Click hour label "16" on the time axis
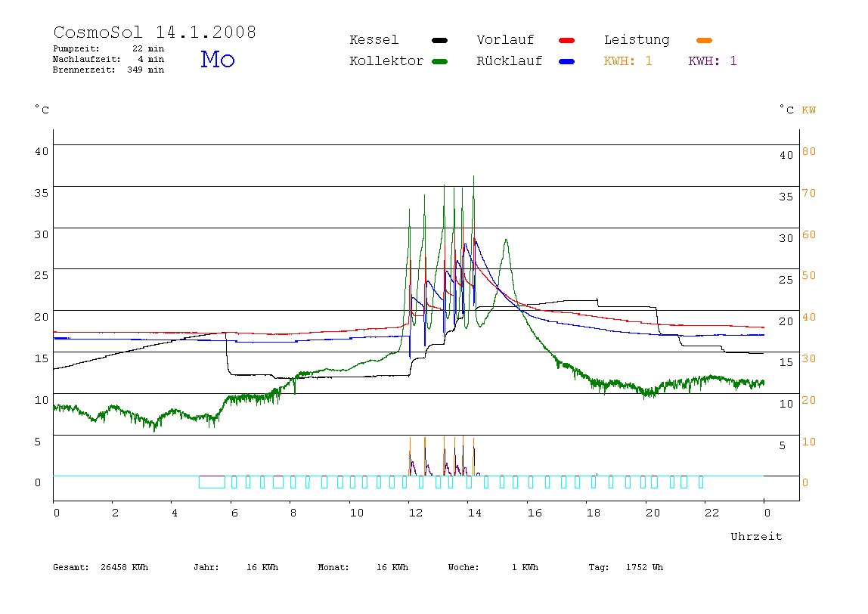 point(535,513)
